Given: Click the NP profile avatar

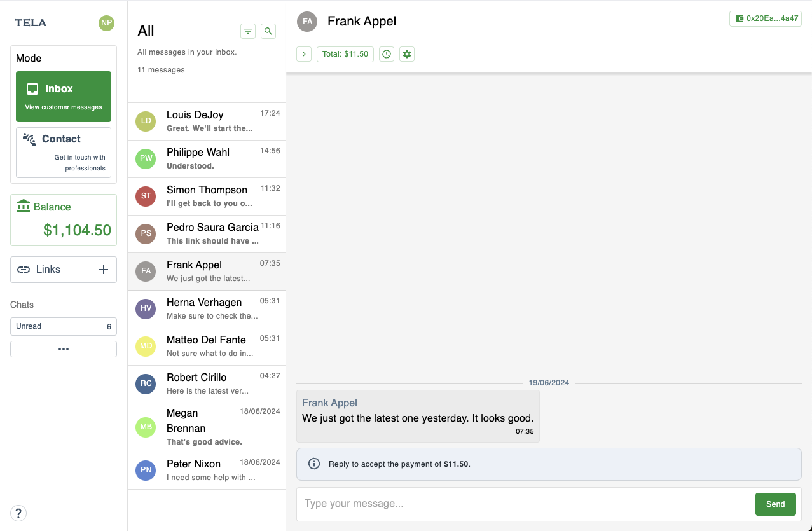Looking at the screenshot, I should 106,23.
